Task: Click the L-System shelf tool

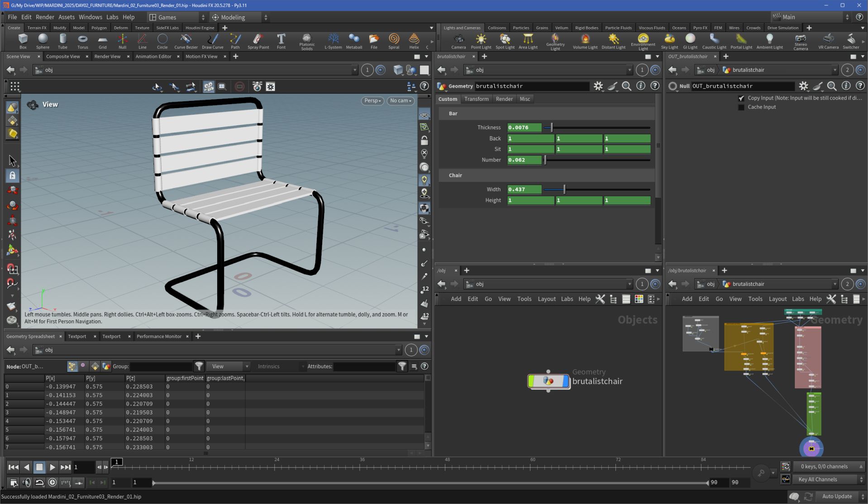Action: pyautogui.click(x=333, y=41)
